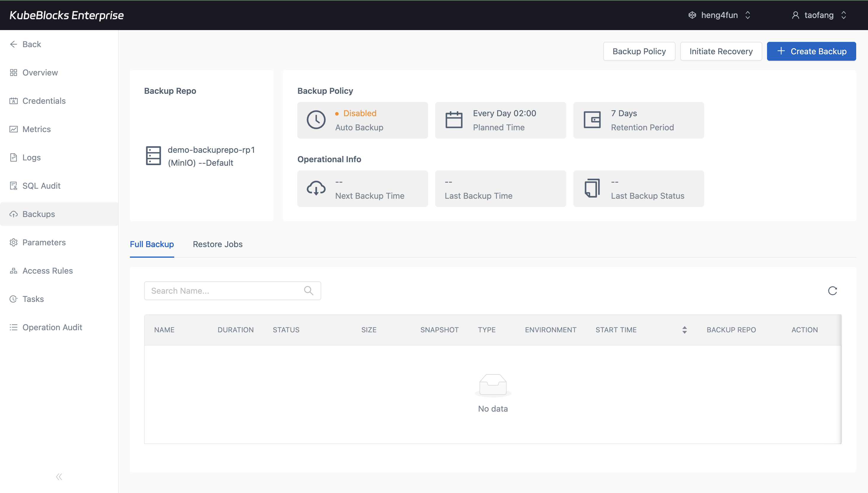Screen dimensions: 868x493
Task: Click the user account icon for taofang
Action: 796,15
